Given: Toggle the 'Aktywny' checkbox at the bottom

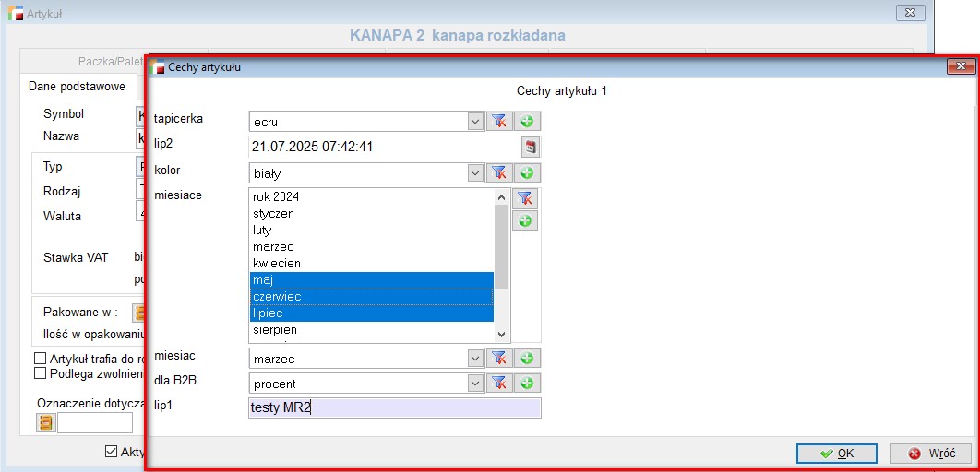Looking at the screenshot, I should (x=112, y=451).
